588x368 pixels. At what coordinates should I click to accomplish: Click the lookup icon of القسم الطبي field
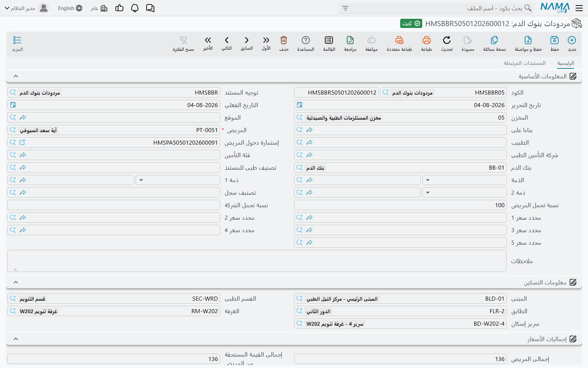tap(13, 298)
